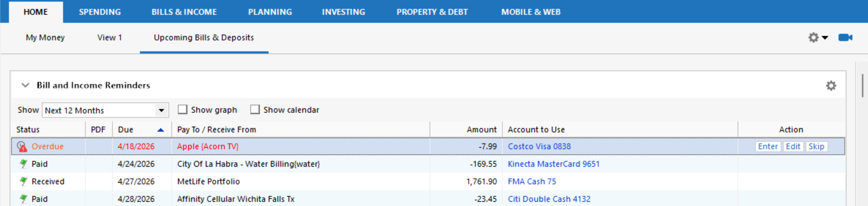Open the BILLS & INCOME tab
868x206 pixels.
point(184,12)
